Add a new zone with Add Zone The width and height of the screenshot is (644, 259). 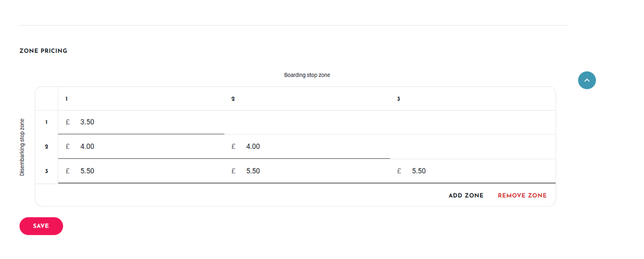[x=466, y=195]
